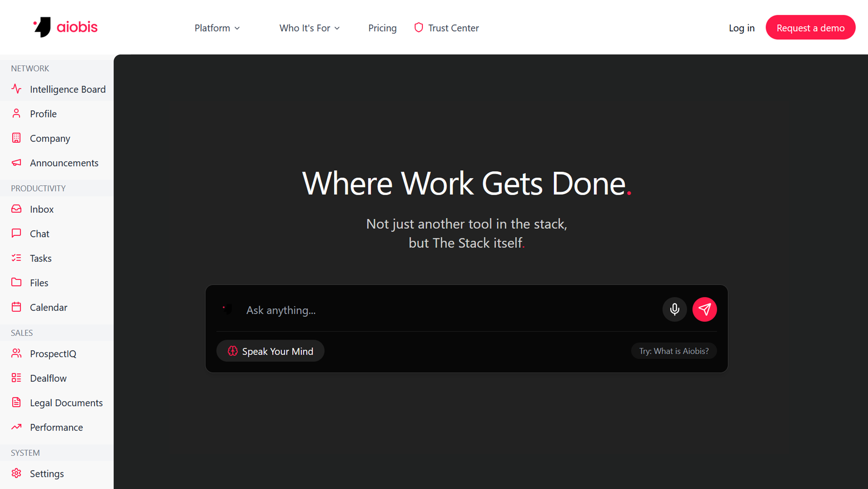Expand the Platform dropdown menu
The image size is (868, 489).
[x=217, y=28]
